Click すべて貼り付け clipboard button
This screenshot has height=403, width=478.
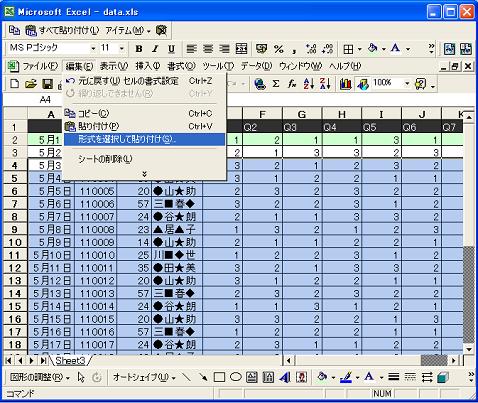tap(63, 31)
